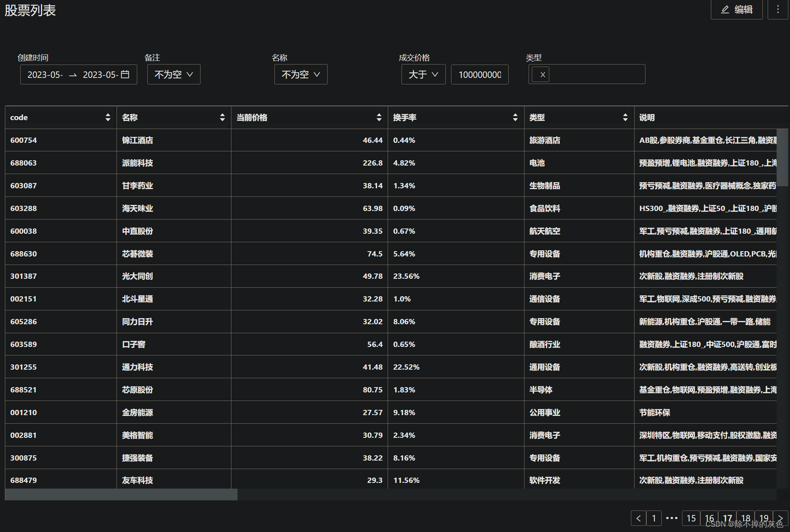Click sort arrows on 类型 column
Image resolution: width=790 pixels, height=532 pixels.
[x=625, y=117]
